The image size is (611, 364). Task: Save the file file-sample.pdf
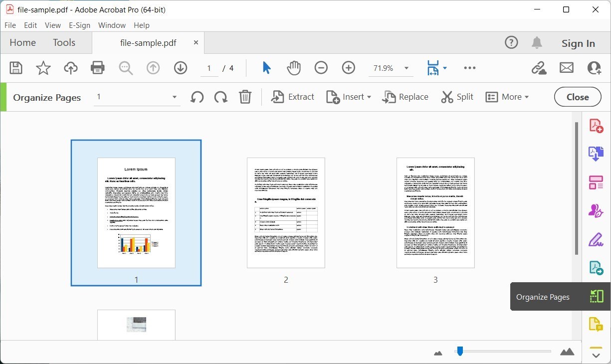(x=15, y=67)
